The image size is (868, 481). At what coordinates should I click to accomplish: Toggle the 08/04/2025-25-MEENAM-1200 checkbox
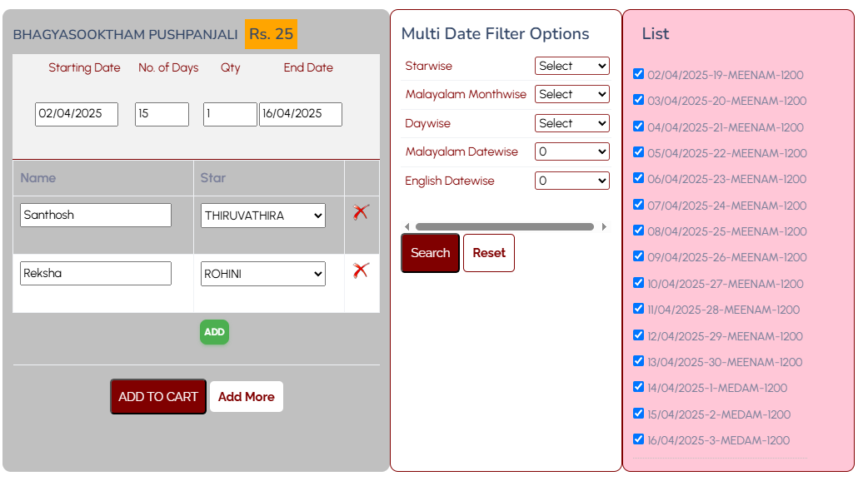(x=639, y=231)
